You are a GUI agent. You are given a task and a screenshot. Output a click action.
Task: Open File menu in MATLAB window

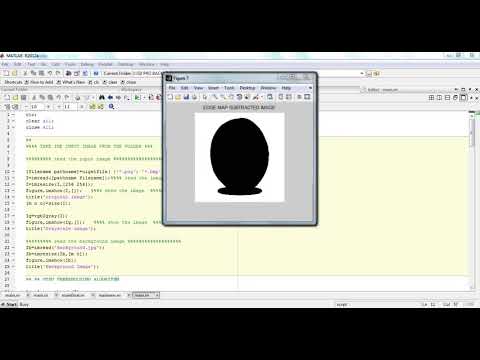(5, 64)
